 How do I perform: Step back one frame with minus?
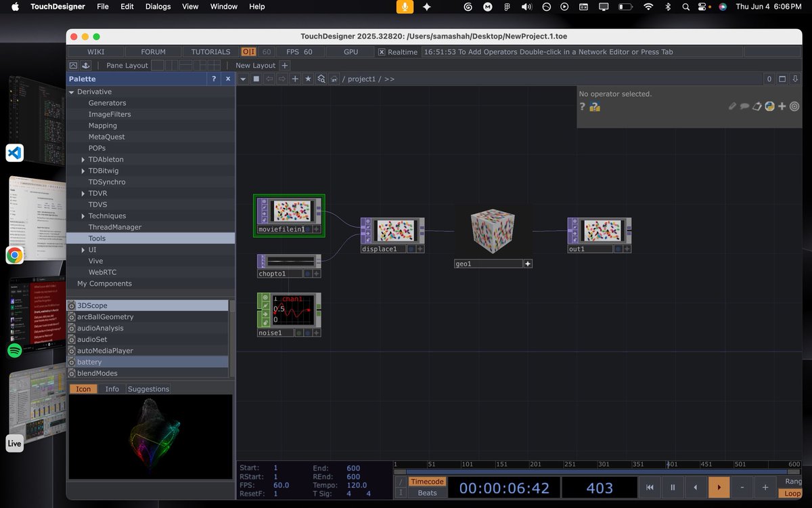click(742, 487)
